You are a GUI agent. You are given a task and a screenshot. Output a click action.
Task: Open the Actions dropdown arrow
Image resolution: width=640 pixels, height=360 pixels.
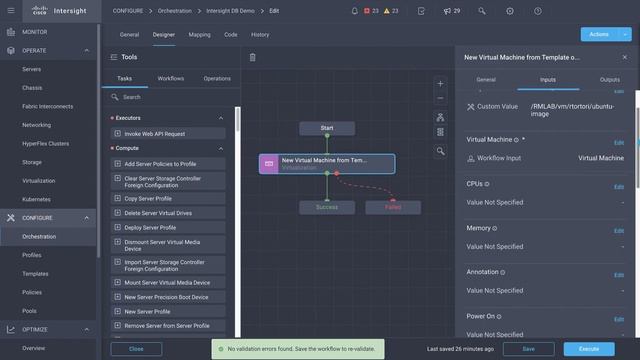coord(625,35)
